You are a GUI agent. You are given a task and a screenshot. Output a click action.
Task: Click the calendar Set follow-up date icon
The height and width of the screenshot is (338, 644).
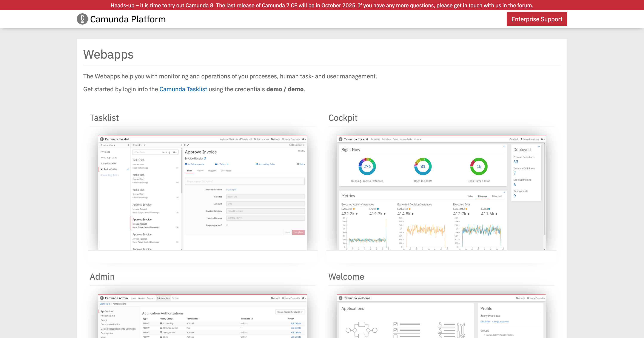point(186,164)
